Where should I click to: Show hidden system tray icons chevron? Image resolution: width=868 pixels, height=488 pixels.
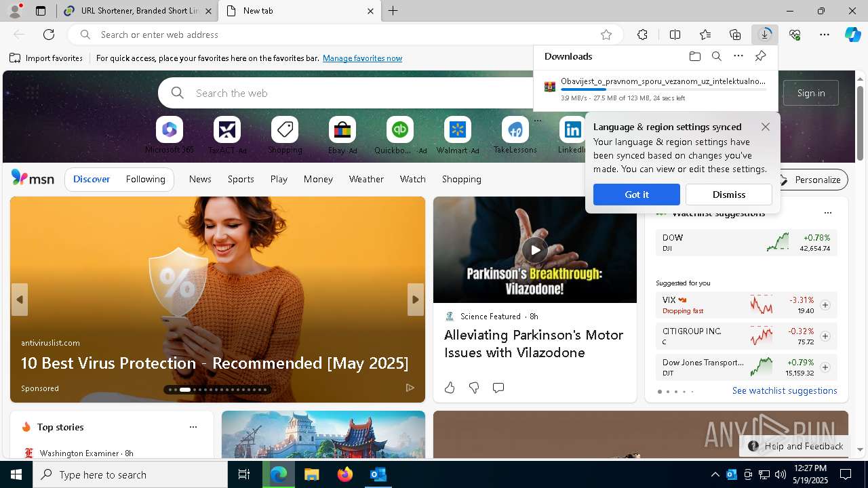point(715,474)
